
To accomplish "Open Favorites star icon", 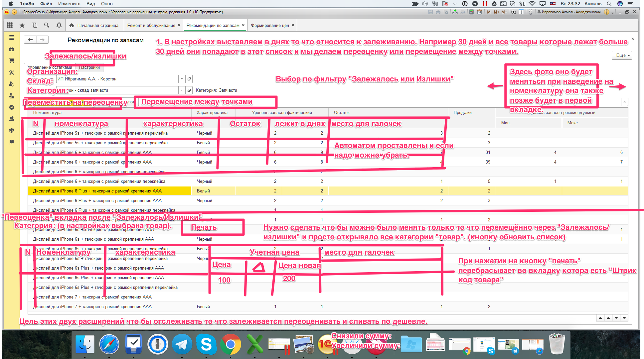I will (x=22, y=25).
